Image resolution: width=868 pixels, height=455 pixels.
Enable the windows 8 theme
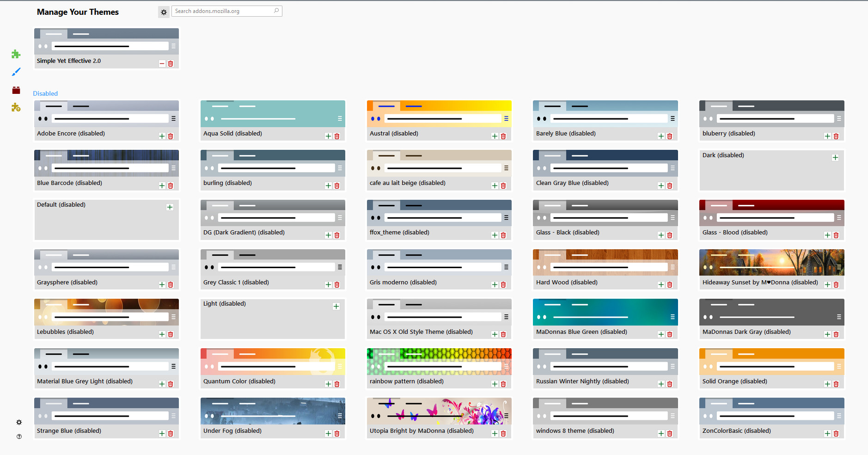(660, 433)
